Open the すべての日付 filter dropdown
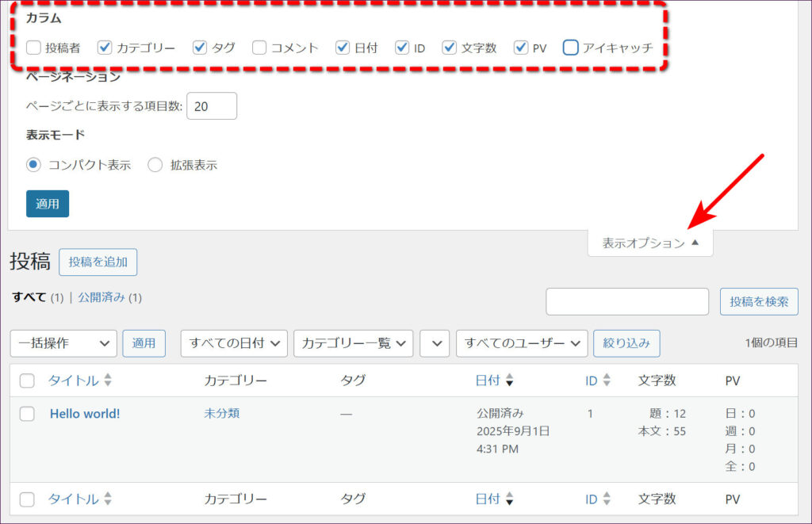This screenshot has width=812, height=524. point(233,343)
